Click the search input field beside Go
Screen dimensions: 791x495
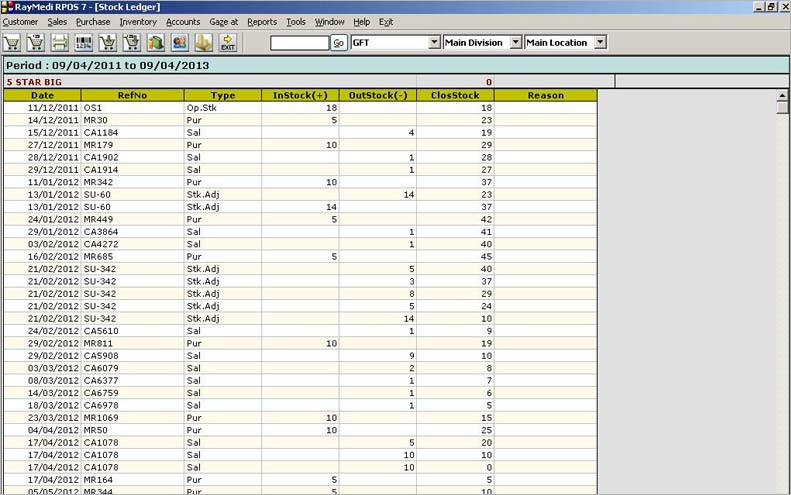pyautogui.click(x=299, y=43)
